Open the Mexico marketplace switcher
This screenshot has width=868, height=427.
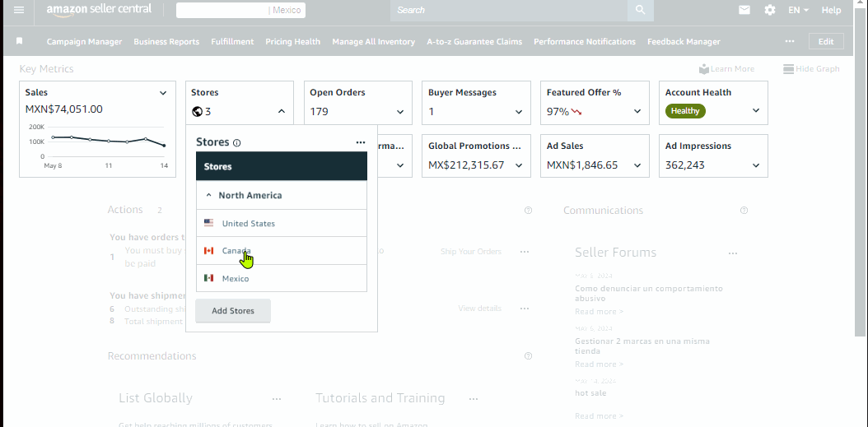pyautogui.click(x=240, y=10)
